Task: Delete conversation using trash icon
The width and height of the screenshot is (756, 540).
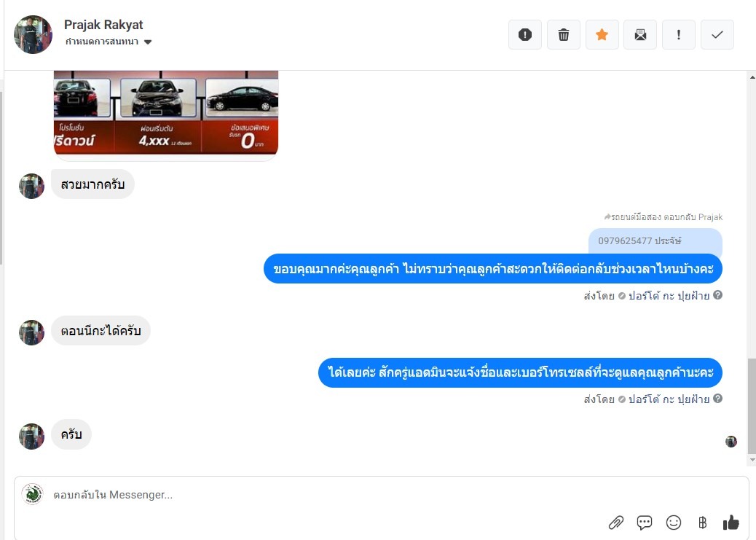Action: click(563, 35)
